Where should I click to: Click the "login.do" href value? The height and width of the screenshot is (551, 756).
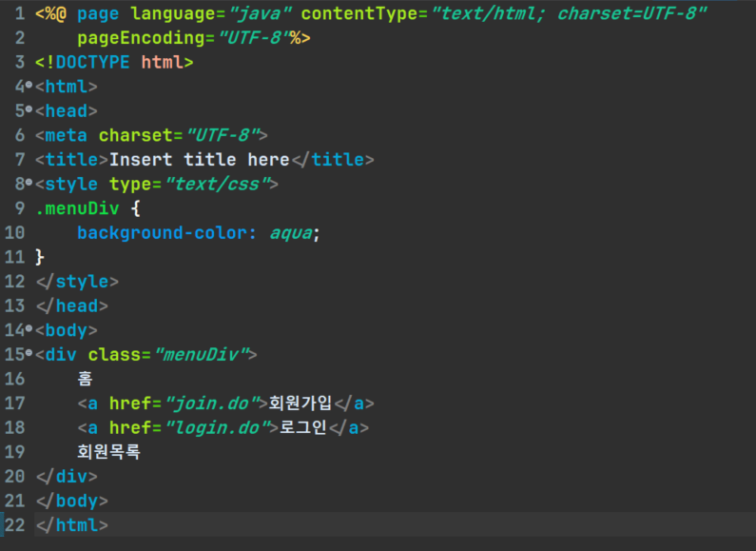(x=217, y=427)
